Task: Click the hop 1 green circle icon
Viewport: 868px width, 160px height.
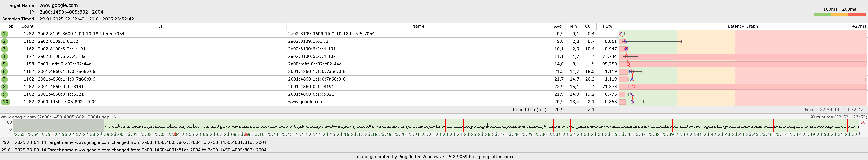Action: 4,34
